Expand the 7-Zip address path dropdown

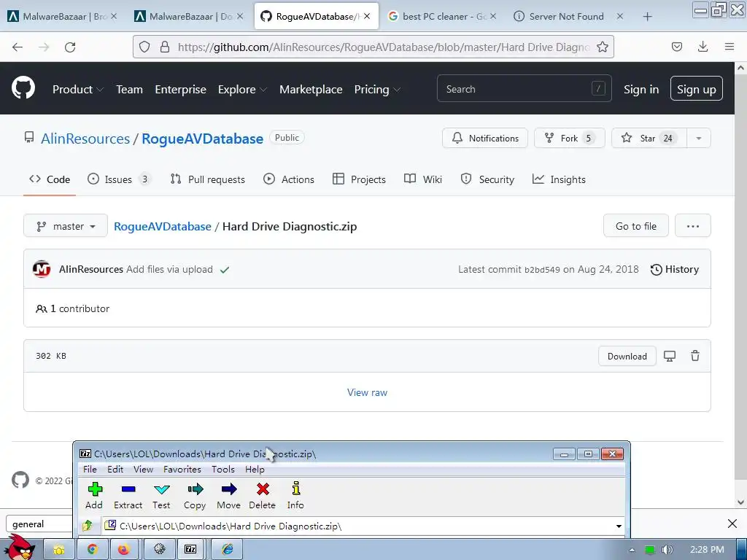click(x=619, y=526)
